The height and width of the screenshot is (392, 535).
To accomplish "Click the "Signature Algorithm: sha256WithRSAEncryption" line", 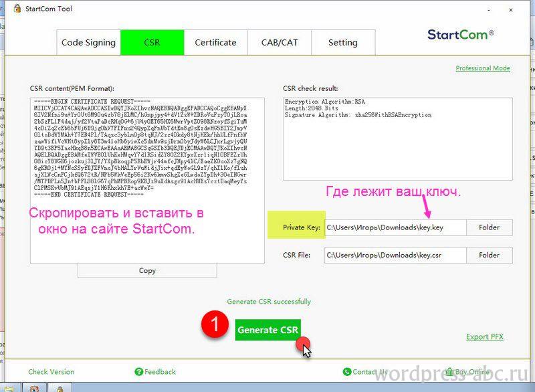I will [358, 115].
